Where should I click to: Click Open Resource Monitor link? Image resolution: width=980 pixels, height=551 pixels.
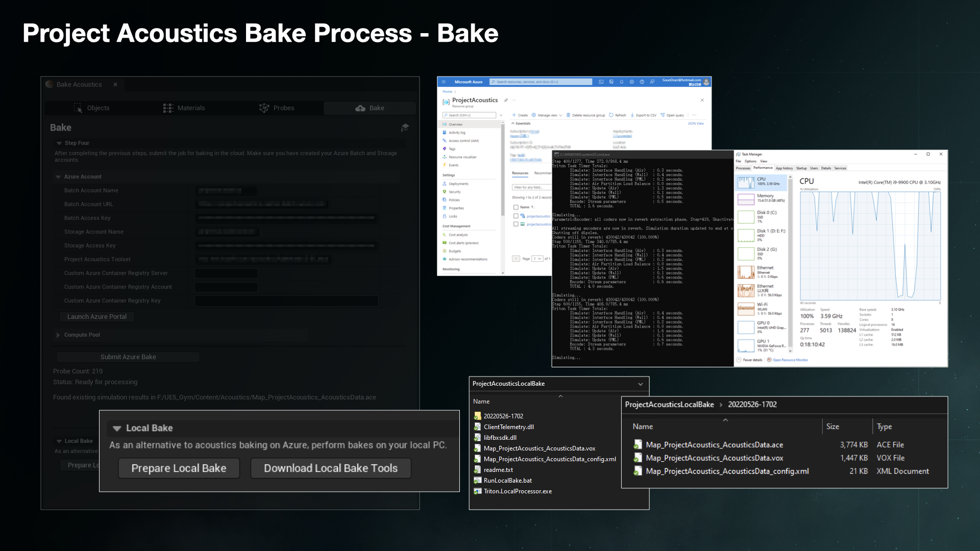point(788,360)
